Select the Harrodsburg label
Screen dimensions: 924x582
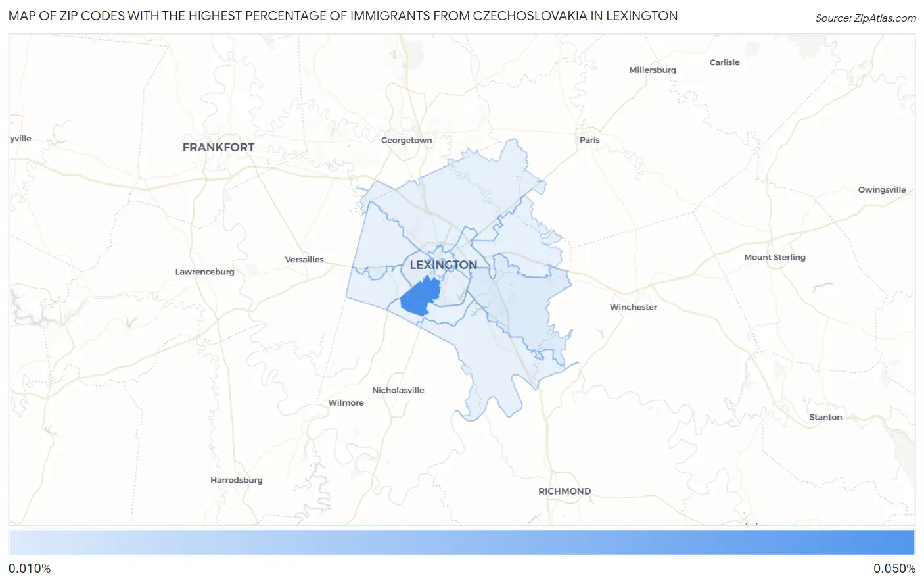pyautogui.click(x=237, y=480)
